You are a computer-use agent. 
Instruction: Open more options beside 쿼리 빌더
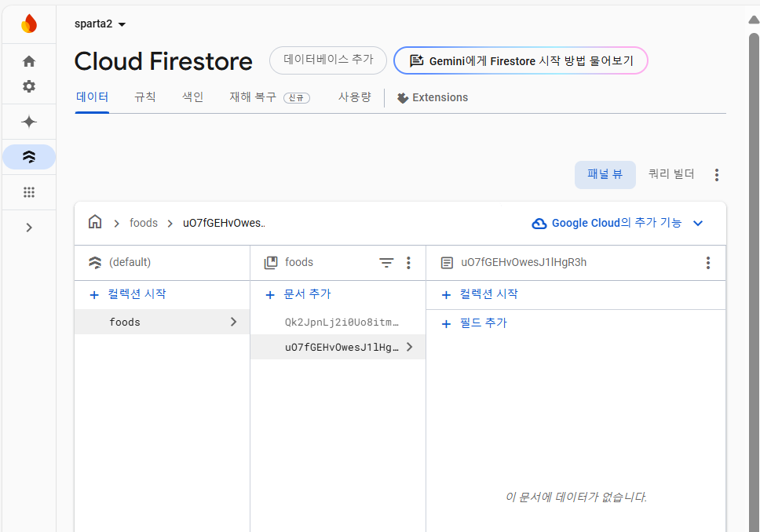coord(716,175)
